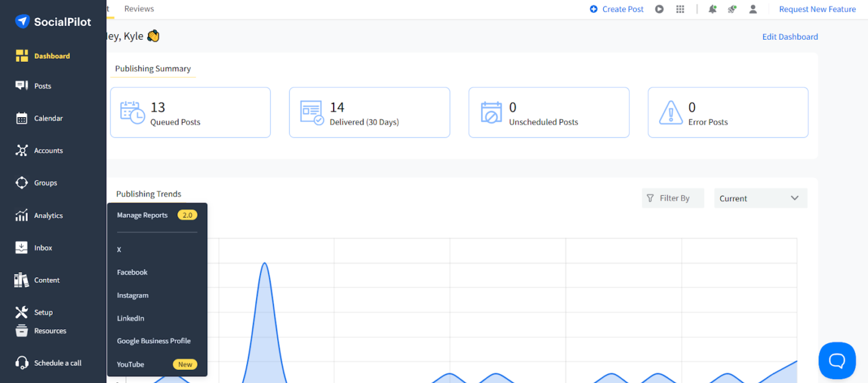Image resolution: width=868 pixels, height=383 pixels.
Task: Open the Groups sidebar icon
Action: (x=22, y=183)
